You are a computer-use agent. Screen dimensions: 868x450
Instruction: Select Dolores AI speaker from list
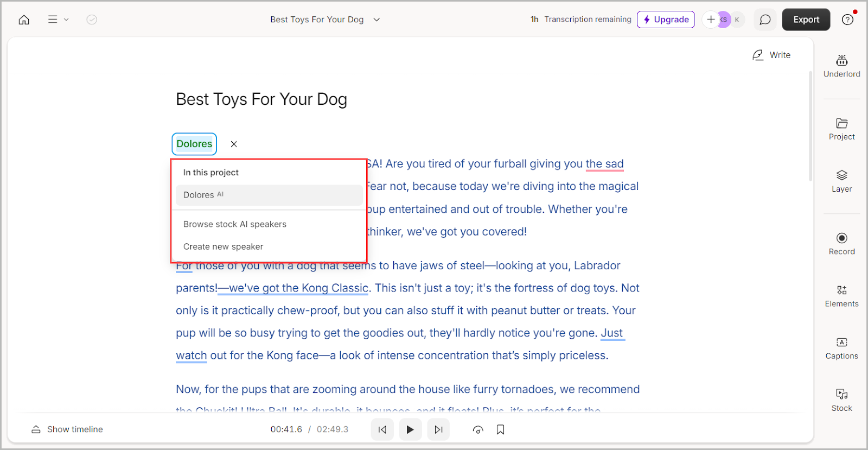(x=269, y=195)
